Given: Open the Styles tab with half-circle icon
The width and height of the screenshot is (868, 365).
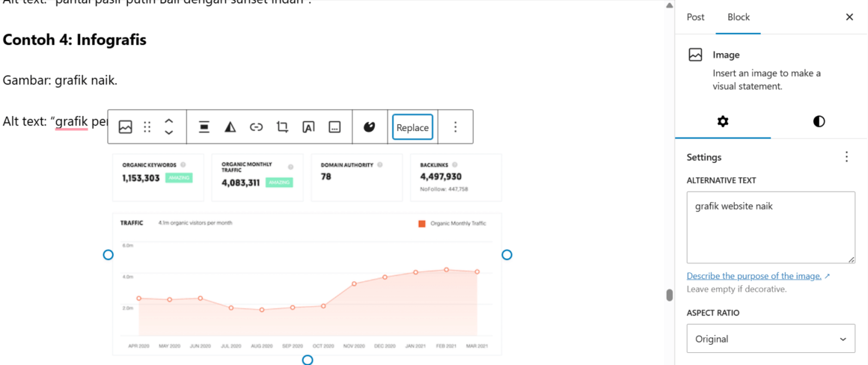Looking at the screenshot, I should 819,121.
